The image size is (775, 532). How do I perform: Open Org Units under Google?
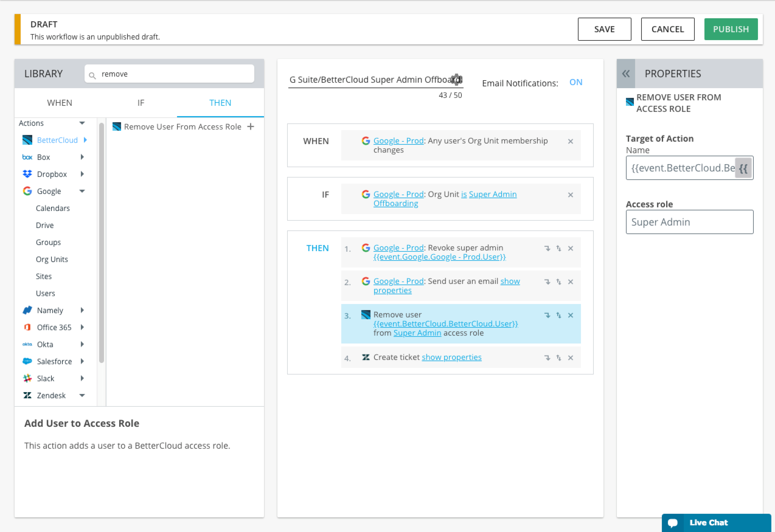[52, 259]
